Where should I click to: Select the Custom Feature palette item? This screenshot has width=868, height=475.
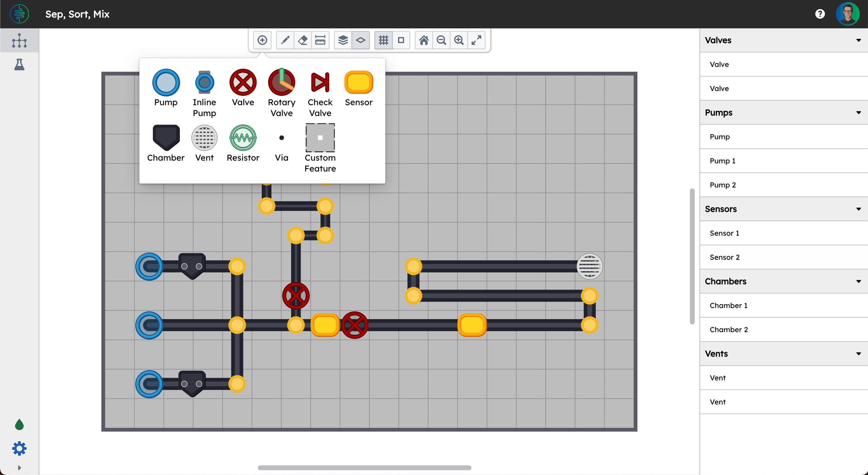tap(320, 138)
